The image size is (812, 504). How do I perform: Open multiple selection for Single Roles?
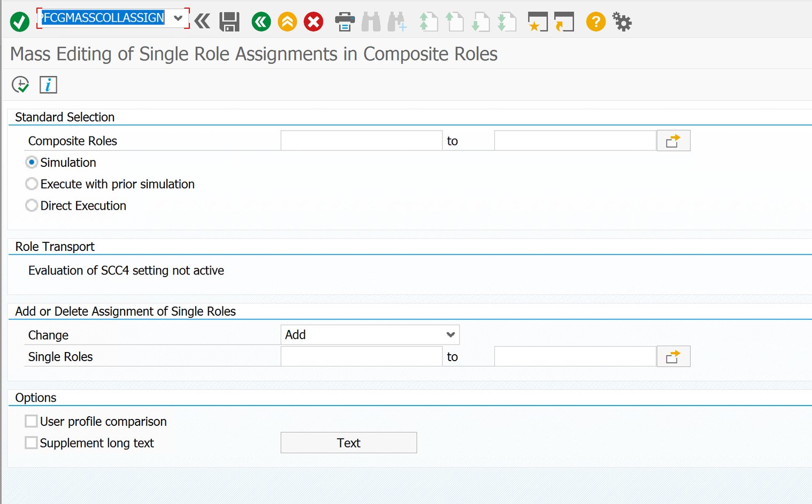[673, 356]
